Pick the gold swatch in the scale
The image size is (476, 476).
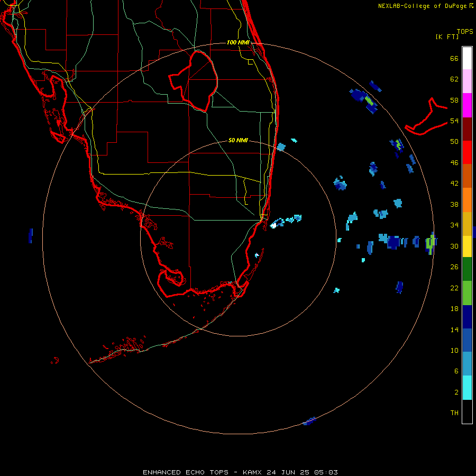coord(467,224)
